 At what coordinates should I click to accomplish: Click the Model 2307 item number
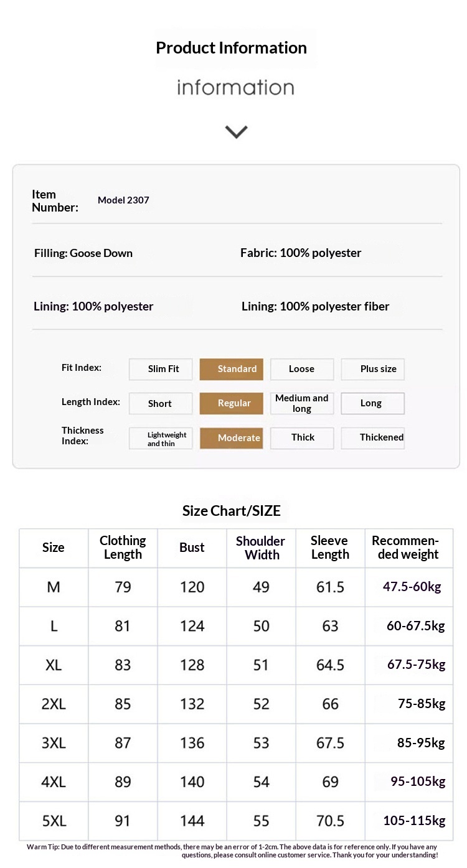[x=123, y=200]
